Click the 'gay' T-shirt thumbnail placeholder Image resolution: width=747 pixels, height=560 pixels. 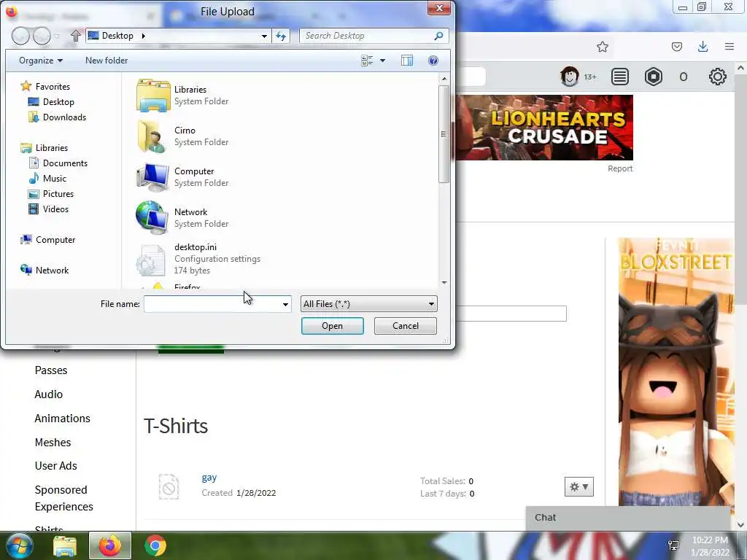click(x=169, y=486)
